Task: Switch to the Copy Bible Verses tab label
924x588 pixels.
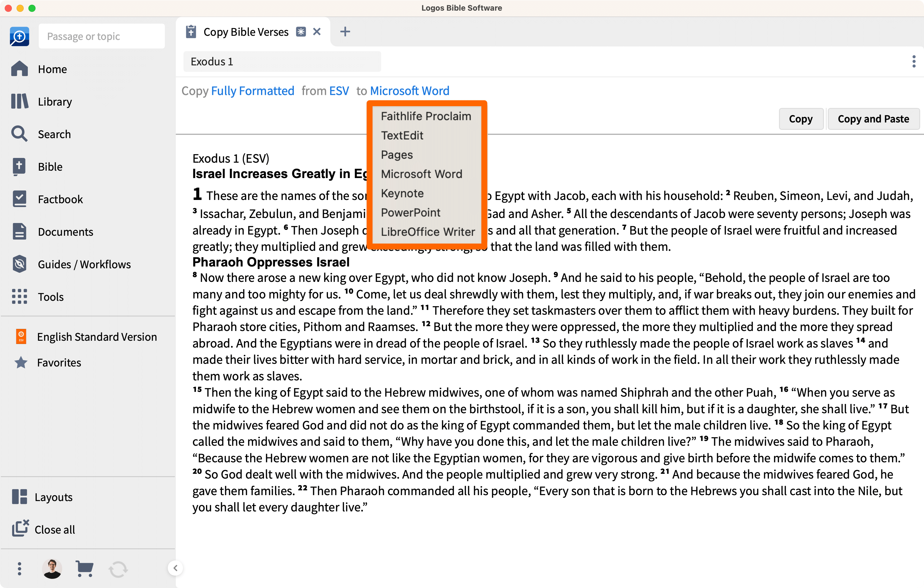Action: pos(246,32)
